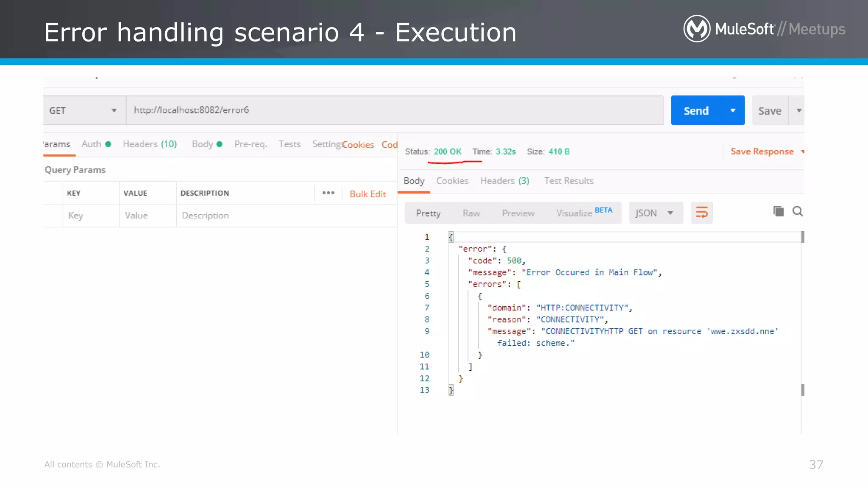The image size is (868, 488).
Task: Open the request Headers (10) tab
Action: point(150,144)
